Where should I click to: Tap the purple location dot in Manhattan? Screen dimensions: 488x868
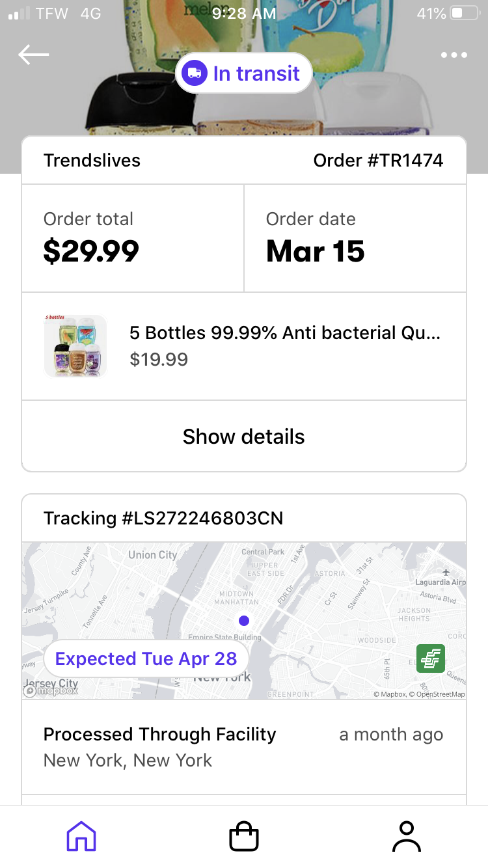pyautogui.click(x=244, y=621)
